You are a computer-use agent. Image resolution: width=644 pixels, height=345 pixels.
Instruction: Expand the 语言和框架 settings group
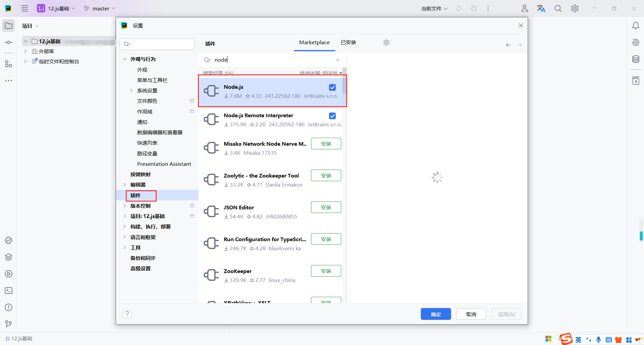(x=125, y=237)
